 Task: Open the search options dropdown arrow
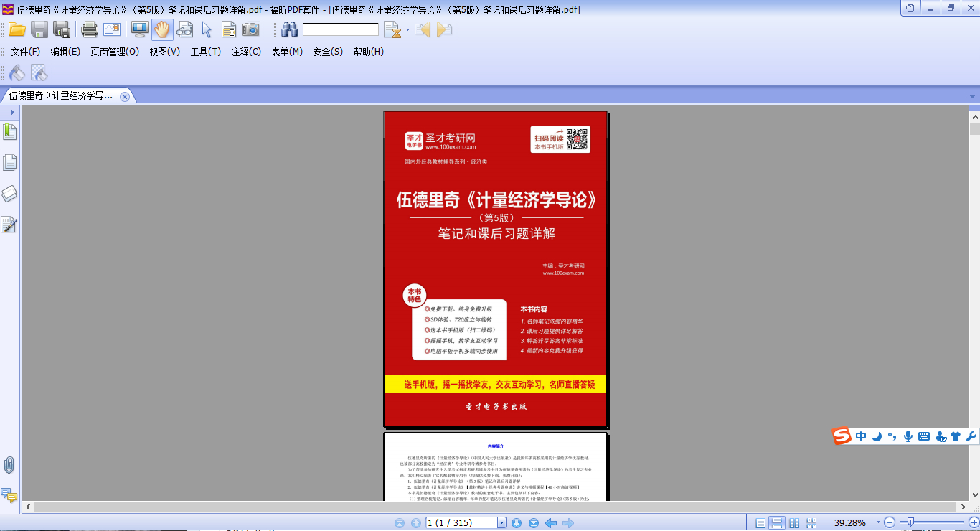click(407, 30)
